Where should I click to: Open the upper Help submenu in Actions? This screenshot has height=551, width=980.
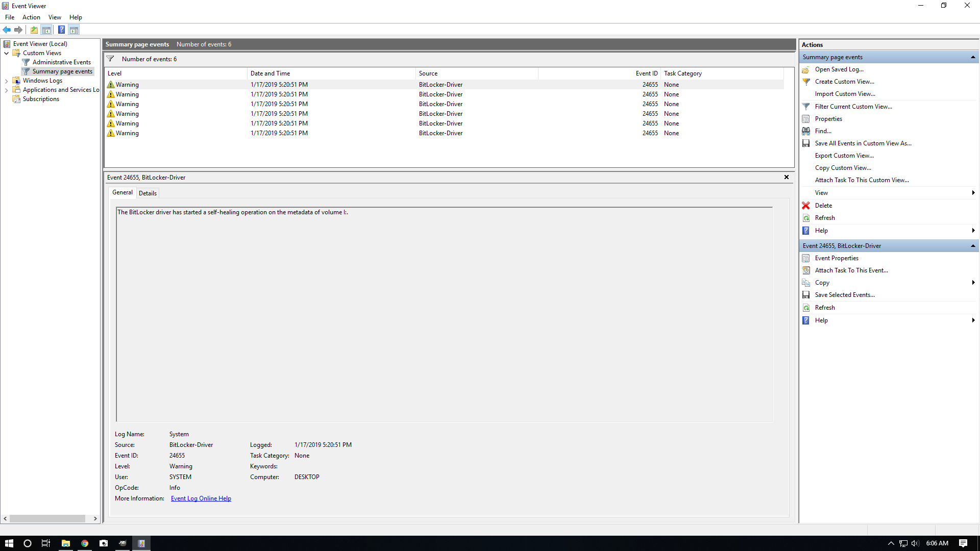tap(889, 231)
